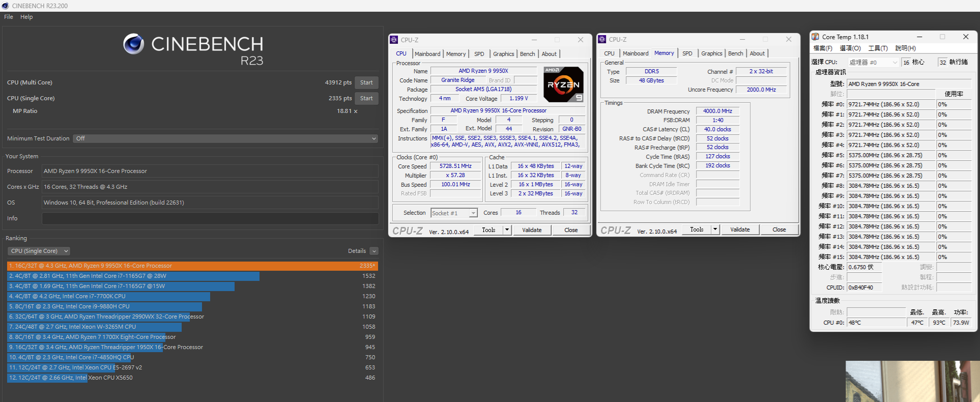Minimize the Core Temp window
The image size is (980, 402).
(x=919, y=37)
